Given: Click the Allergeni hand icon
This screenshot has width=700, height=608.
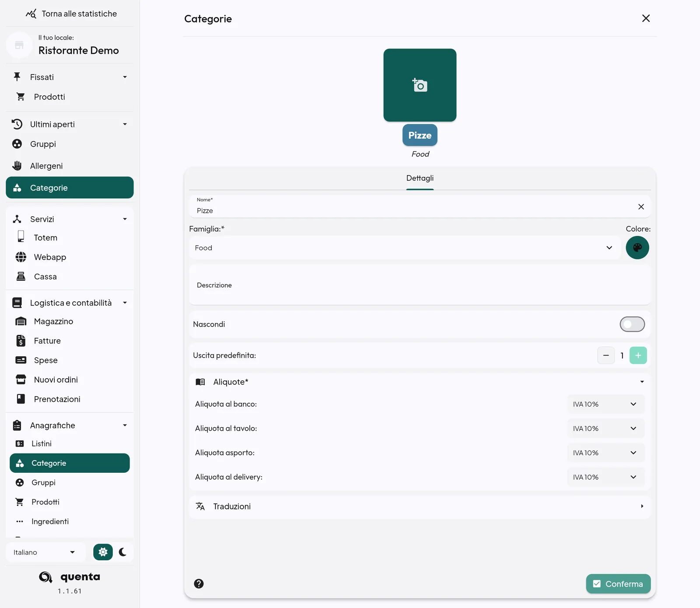Looking at the screenshot, I should 17,165.
